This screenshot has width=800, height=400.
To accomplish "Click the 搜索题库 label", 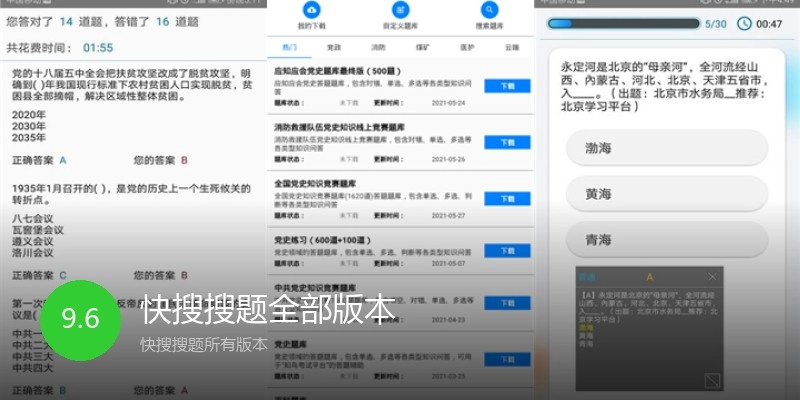I will pyautogui.click(x=490, y=26).
